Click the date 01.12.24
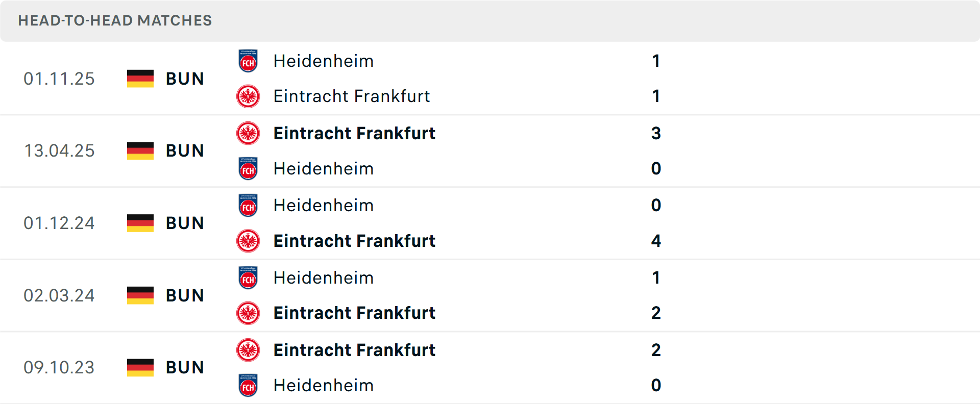The height and width of the screenshot is (404, 980). pos(59,223)
